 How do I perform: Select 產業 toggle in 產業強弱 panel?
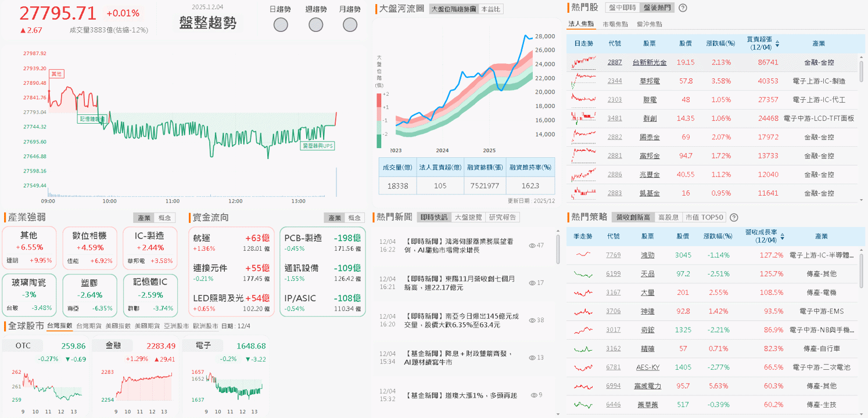(x=144, y=218)
